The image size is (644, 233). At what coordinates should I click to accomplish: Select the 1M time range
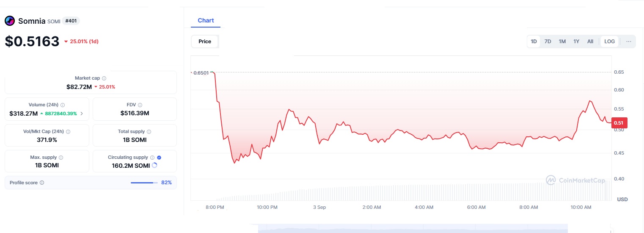(562, 42)
